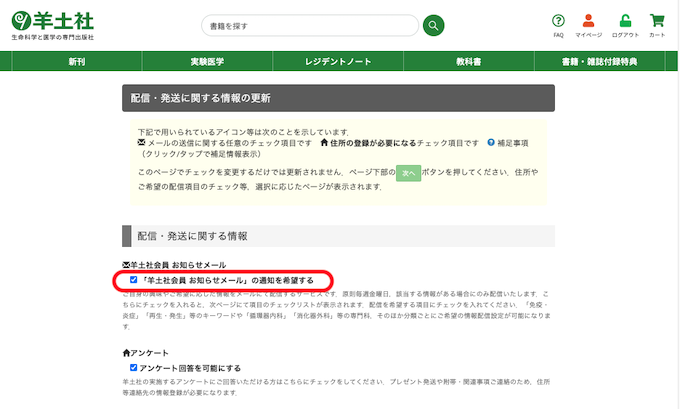Open the FAQ question mark icon
Image resolution: width=680 pixels, height=409 pixels.
tap(558, 21)
